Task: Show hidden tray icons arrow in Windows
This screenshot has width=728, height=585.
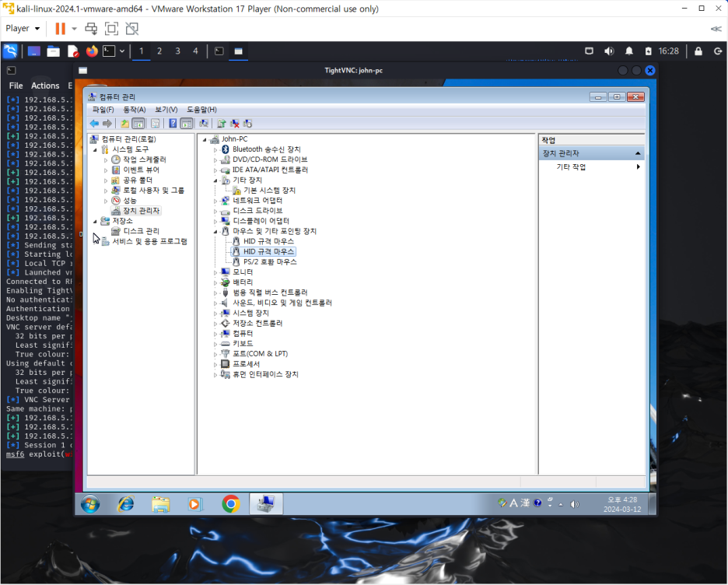Action: point(561,504)
